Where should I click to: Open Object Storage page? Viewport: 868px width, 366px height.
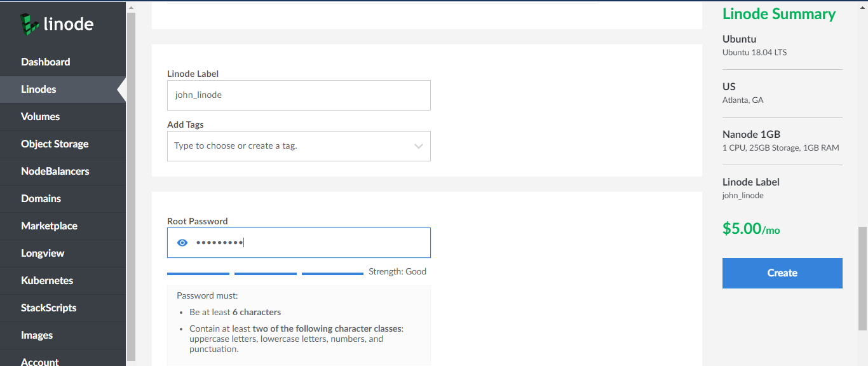pyautogui.click(x=55, y=144)
